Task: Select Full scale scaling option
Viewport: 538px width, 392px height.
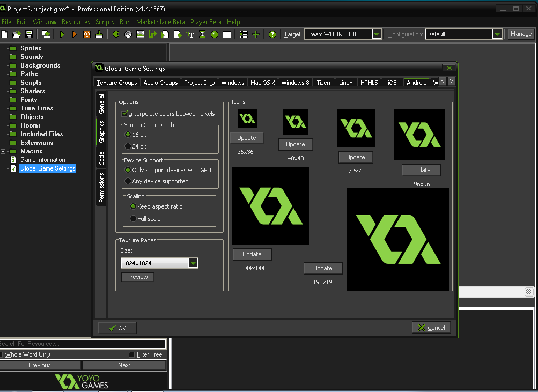Action: click(133, 219)
